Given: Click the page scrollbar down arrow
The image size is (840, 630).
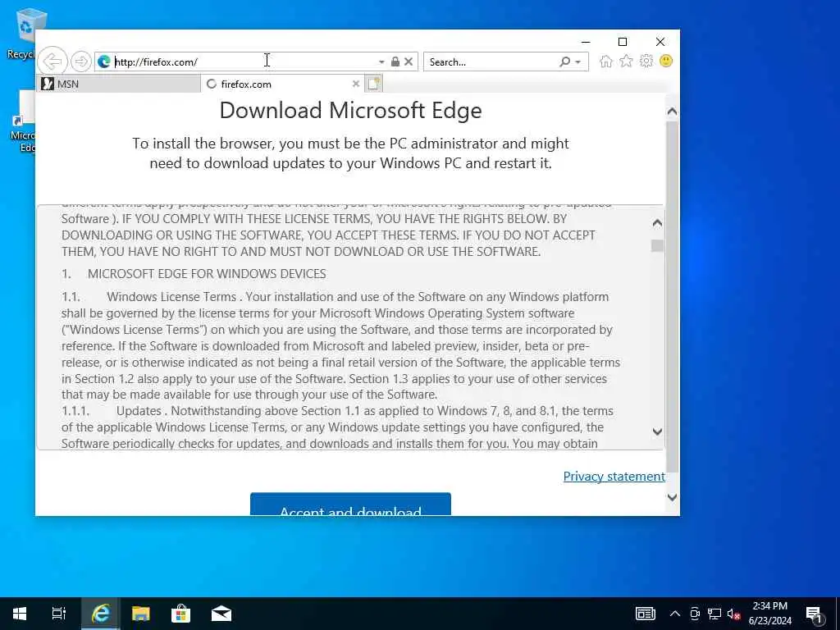Looking at the screenshot, I should 673,497.
